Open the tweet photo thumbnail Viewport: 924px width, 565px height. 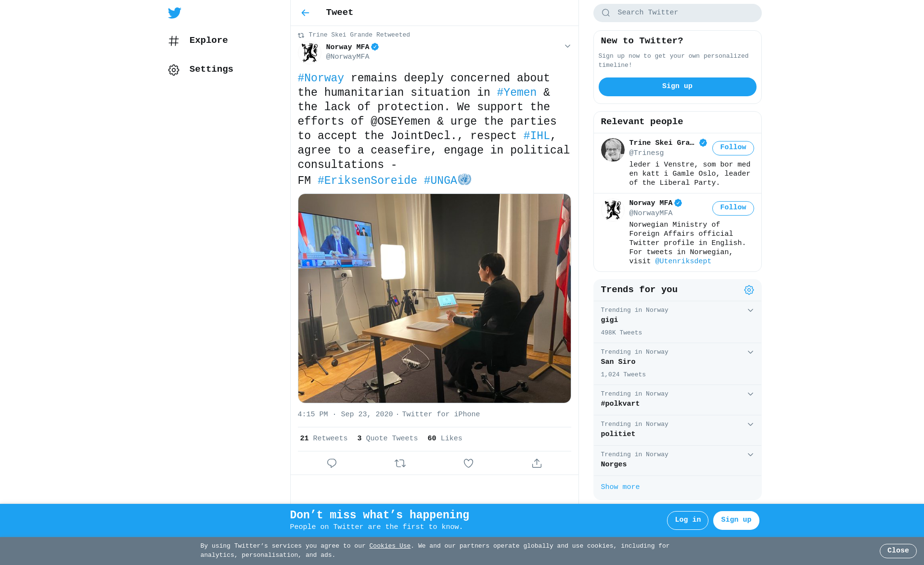(434, 298)
